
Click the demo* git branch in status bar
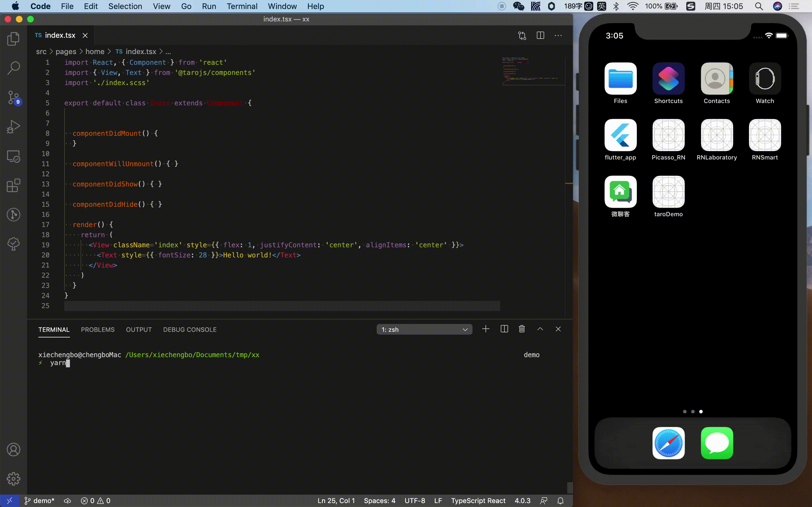coord(39,501)
